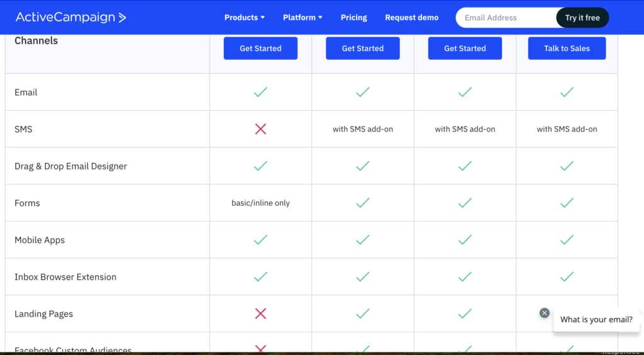Click the Talk to Sales button
Screen dimensions: 644x355
click(567, 48)
